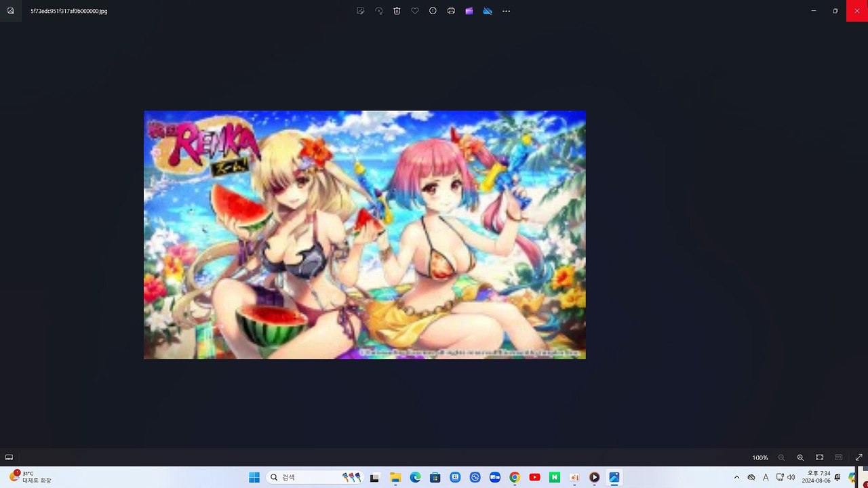Screen dimensions: 868x488
Task: Open YouTube from the taskbar
Action: click(x=534, y=477)
